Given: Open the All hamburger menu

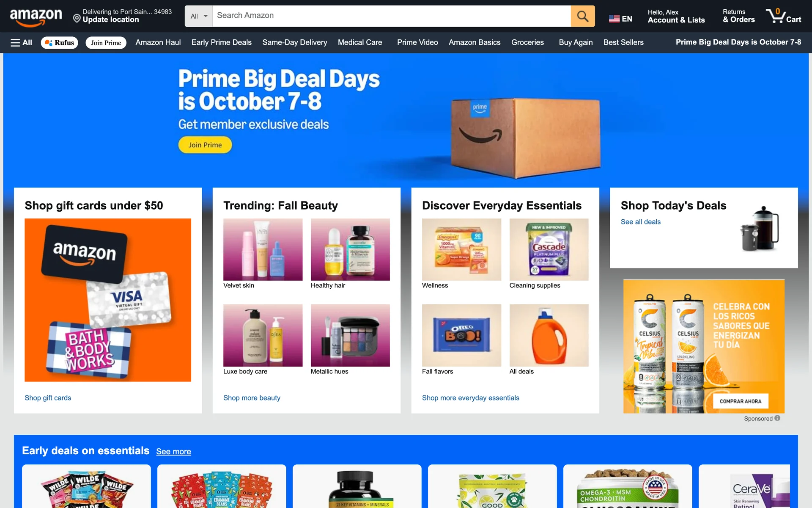Looking at the screenshot, I should click(21, 42).
